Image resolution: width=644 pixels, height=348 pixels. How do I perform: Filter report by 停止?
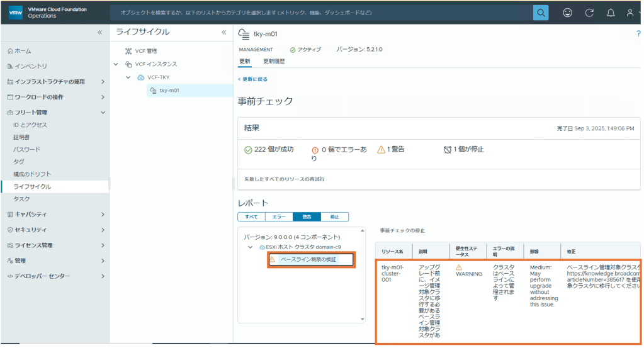335,216
